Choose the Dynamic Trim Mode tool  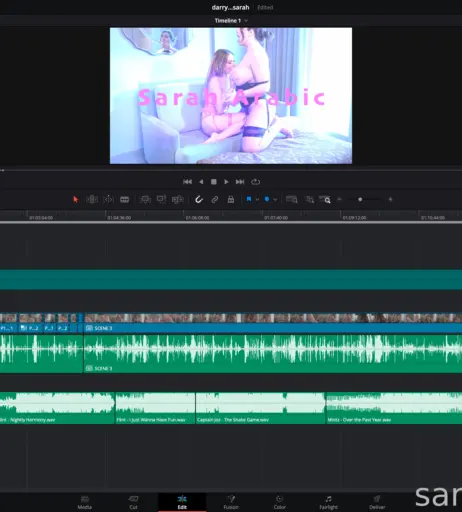[x=108, y=199]
